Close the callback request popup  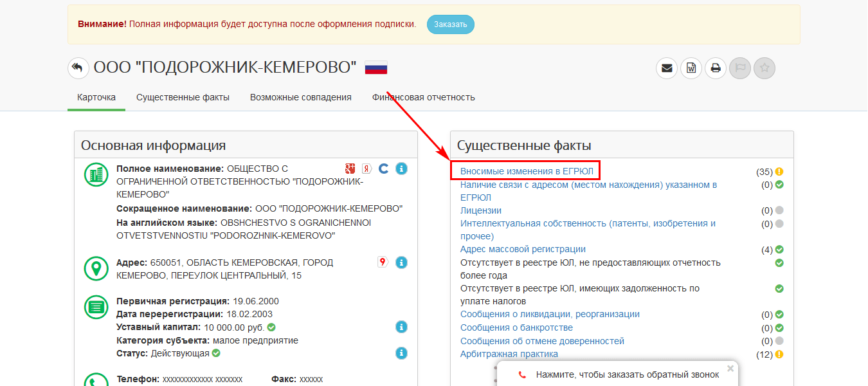[x=730, y=369]
